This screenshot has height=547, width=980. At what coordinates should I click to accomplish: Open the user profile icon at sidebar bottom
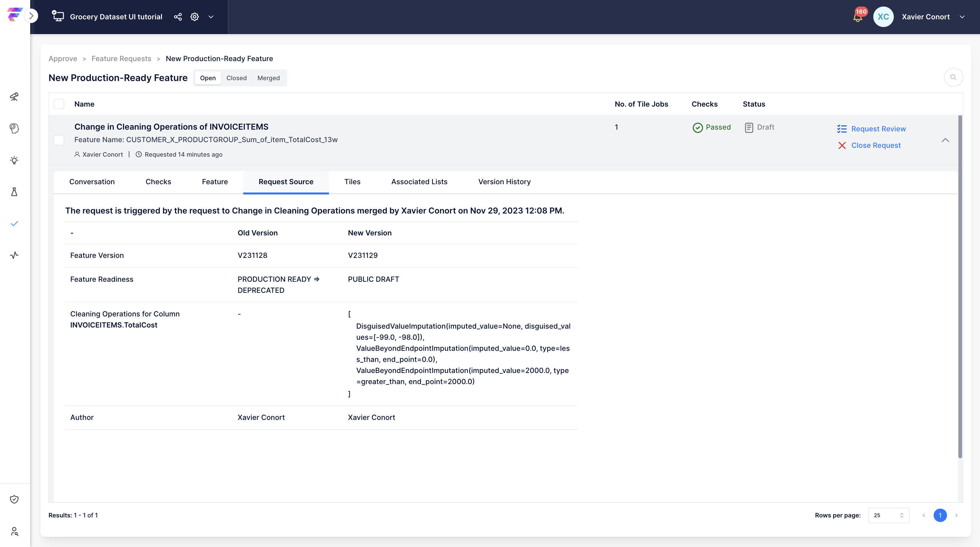tap(14, 531)
